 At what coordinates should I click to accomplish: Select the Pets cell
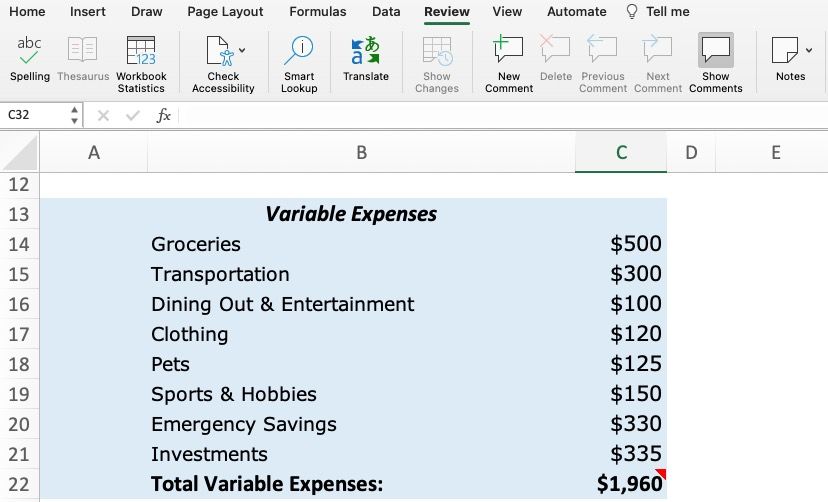tap(361, 364)
